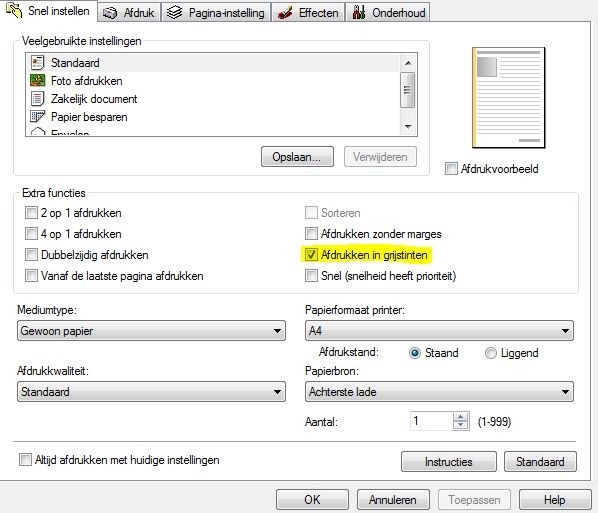Check Vanaf de laatste pagina afdrukken
This screenshot has height=513, width=598.
pyautogui.click(x=31, y=275)
